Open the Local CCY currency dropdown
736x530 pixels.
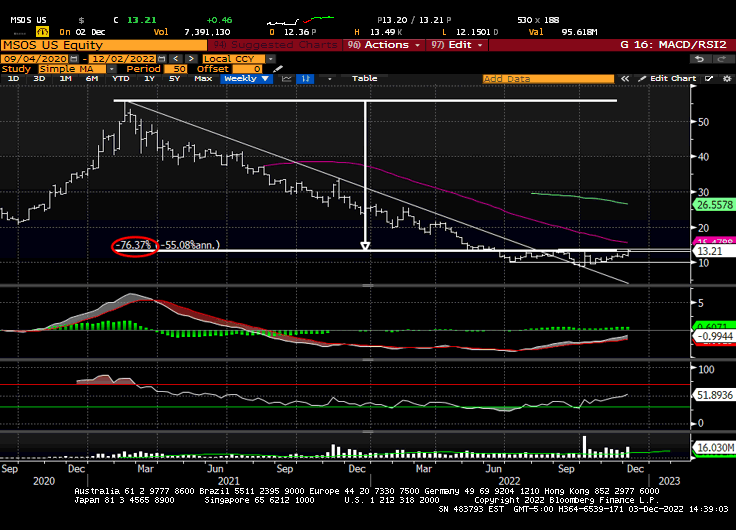click(x=270, y=59)
